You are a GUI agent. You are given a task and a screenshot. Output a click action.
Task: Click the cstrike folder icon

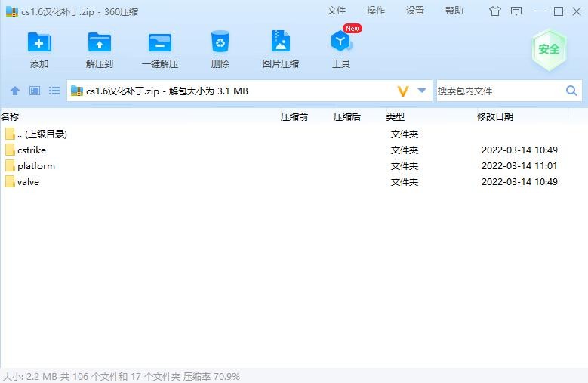point(10,150)
